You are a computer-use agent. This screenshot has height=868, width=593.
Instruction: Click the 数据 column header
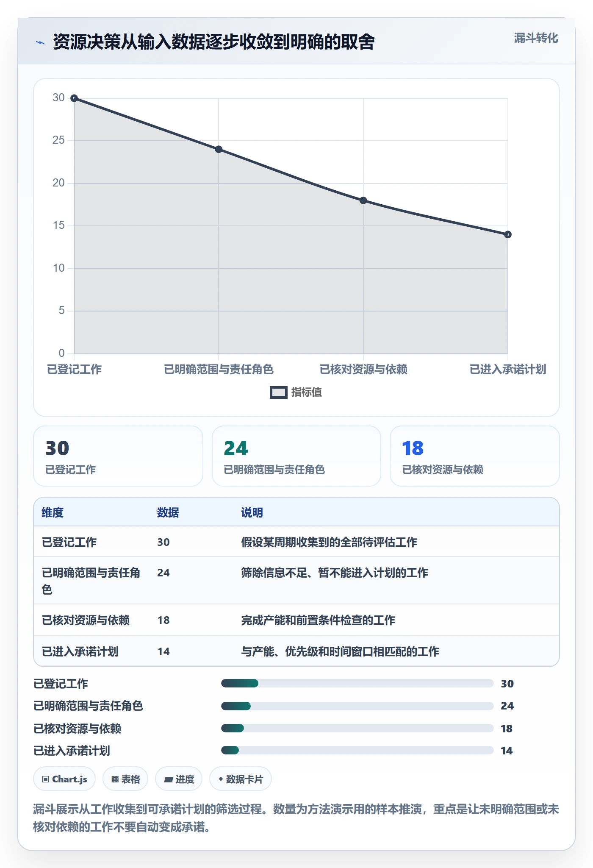pos(168,512)
